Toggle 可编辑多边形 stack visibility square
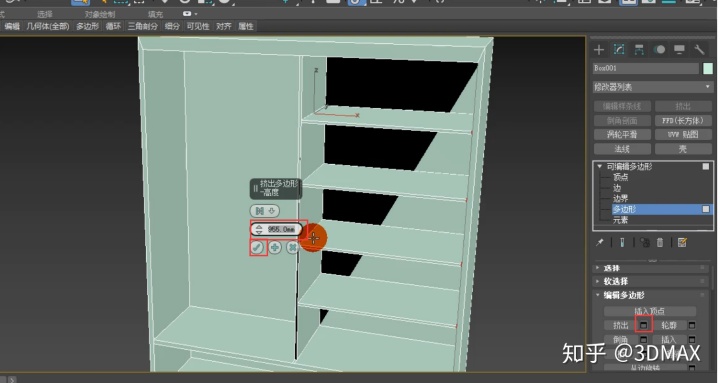Image resolution: width=720 pixels, height=383 pixels. (706, 167)
